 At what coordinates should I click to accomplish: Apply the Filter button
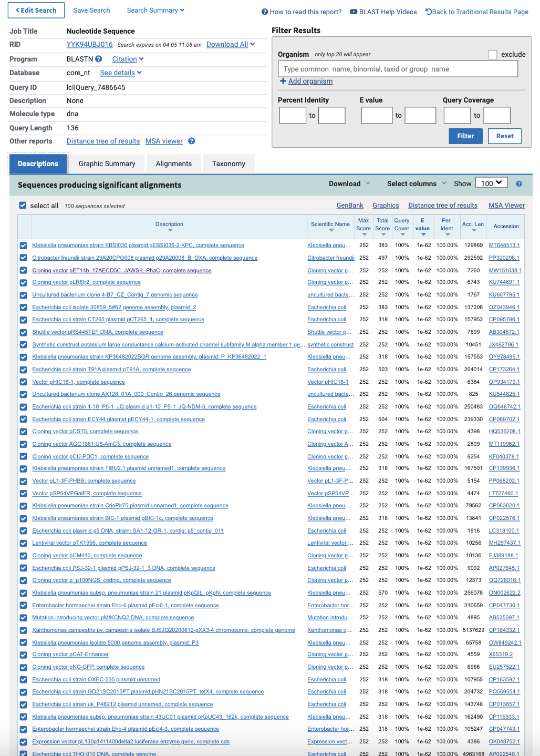466,136
